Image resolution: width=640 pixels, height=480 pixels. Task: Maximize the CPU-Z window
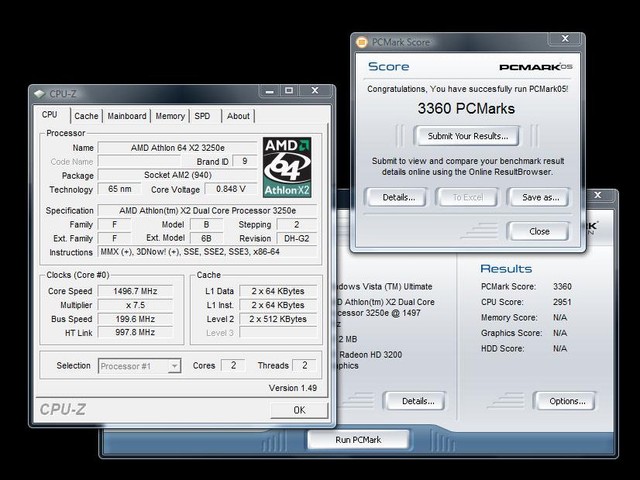pos(289,91)
